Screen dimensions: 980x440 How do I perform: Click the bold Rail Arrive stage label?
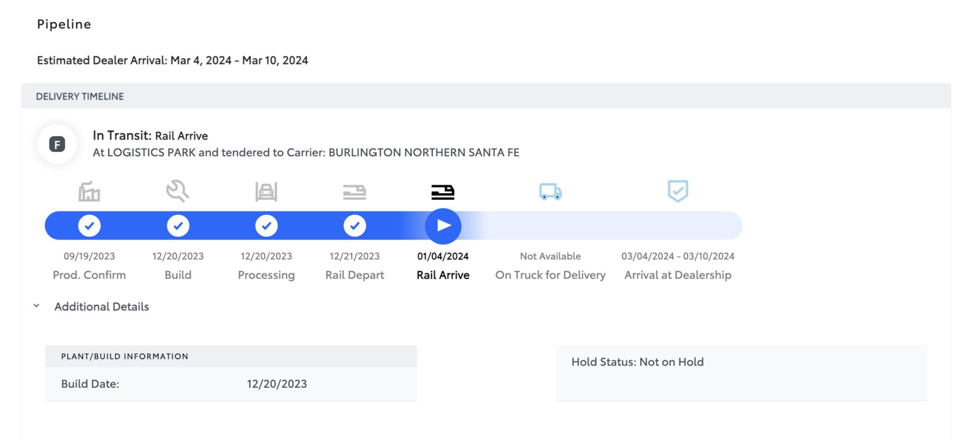click(443, 275)
